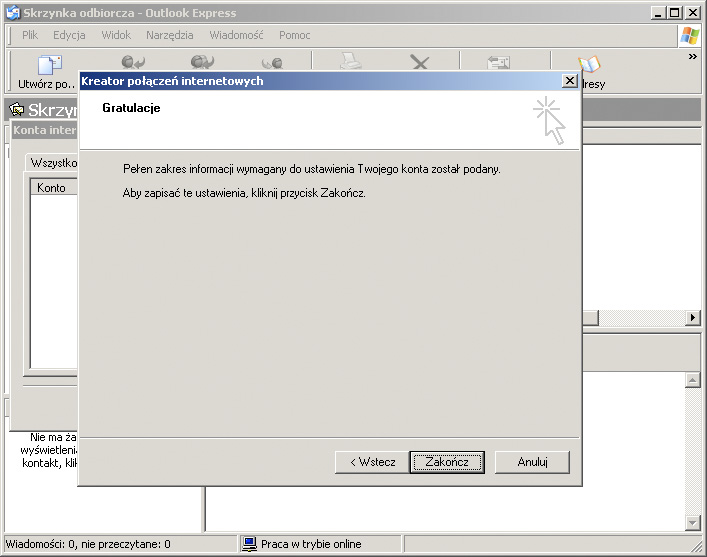Click the preview pane scroll up arrow
Viewport: 707px width, 557px height.
tap(692, 380)
